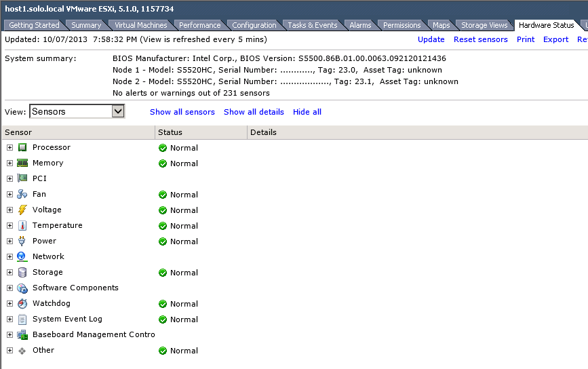Click the Fan sensor icon
The image size is (588, 369).
[x=22, y=194]
